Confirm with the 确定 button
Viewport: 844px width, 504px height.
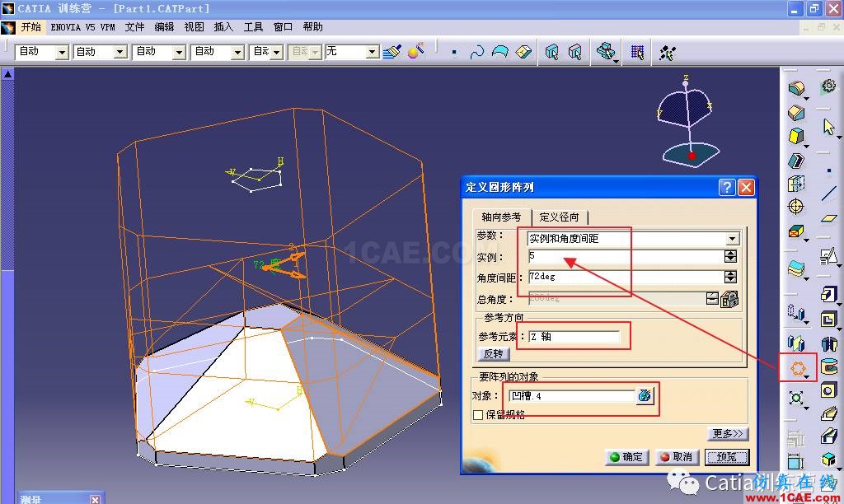point(626,457)
